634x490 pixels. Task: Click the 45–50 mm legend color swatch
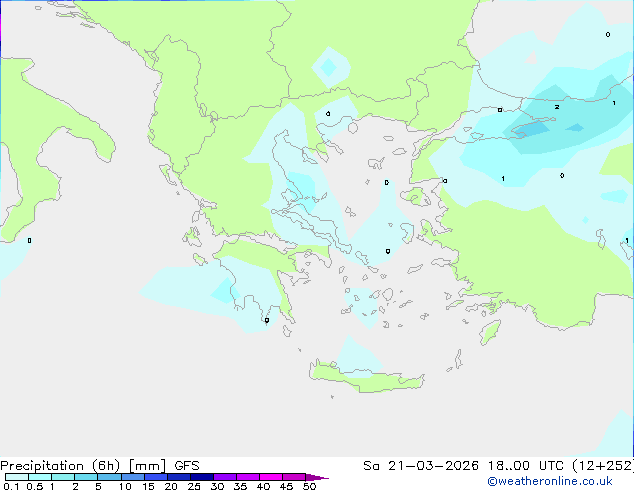(x=294, y=477)
